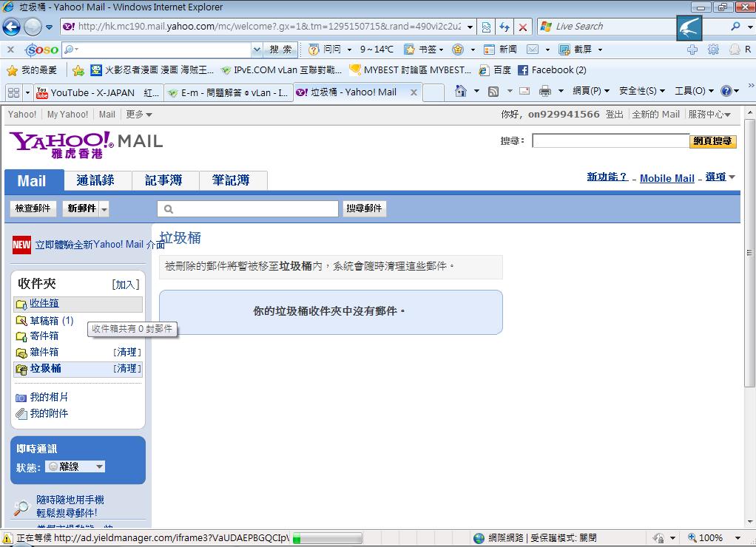This screenshot has width=756, height=547.
Task: Switch to YouTube - X-JAPAN tab
Action: click(x=98, y=93)
